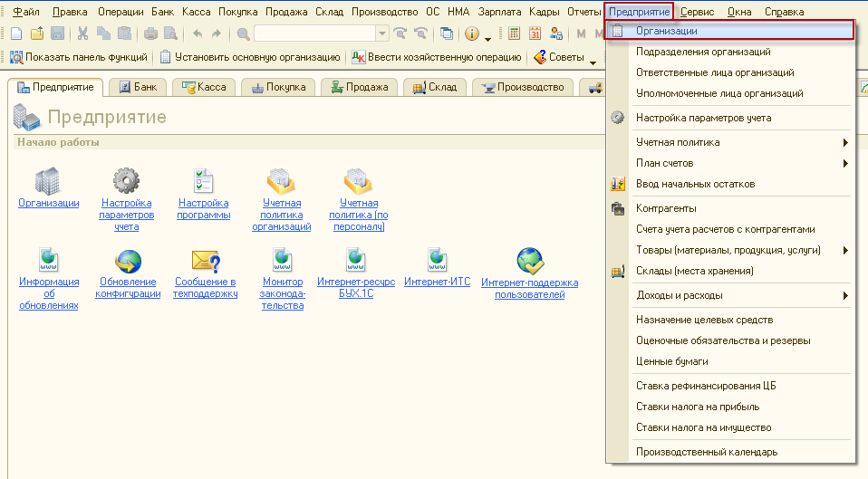Viewport: 868px width, 479px height.
Task: Click the Интернет-поддержка пользователей icon
Action: [x=530, y=262]
